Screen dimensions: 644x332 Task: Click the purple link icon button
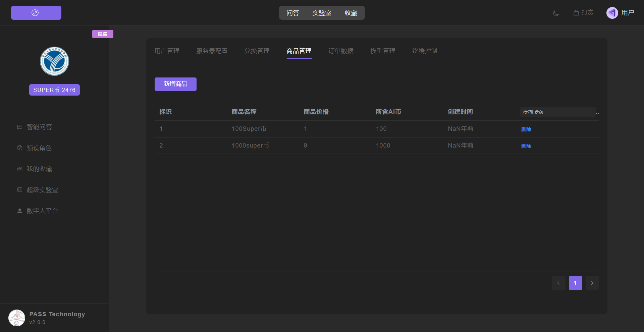(36, 13)
